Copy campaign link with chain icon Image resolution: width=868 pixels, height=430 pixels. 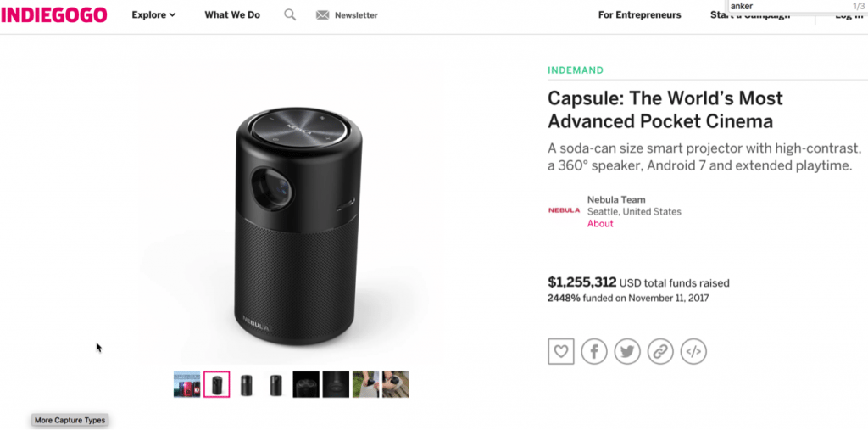660,351
